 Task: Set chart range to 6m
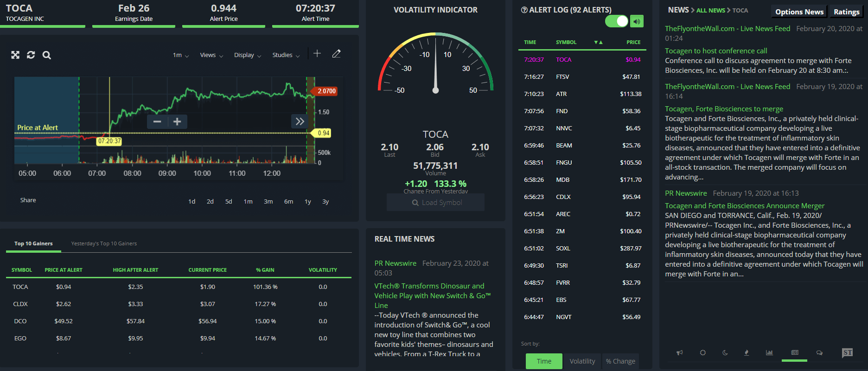tap(288, 201)
